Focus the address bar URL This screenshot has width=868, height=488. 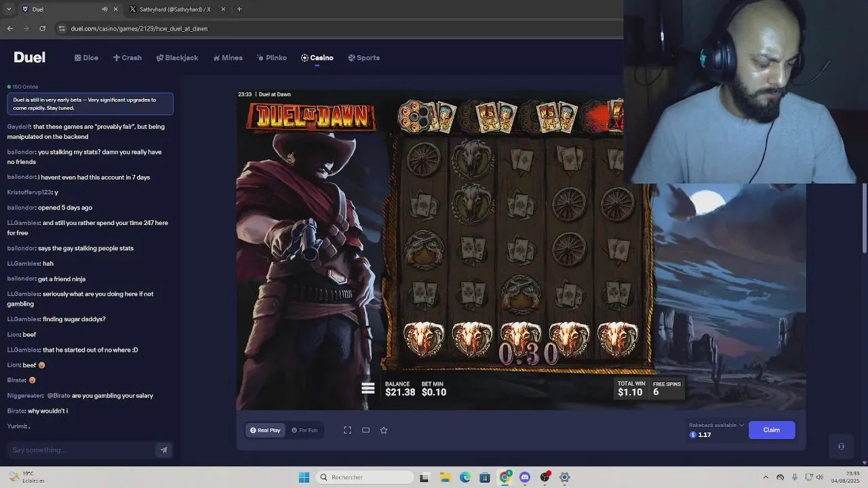tap(139, 28)
